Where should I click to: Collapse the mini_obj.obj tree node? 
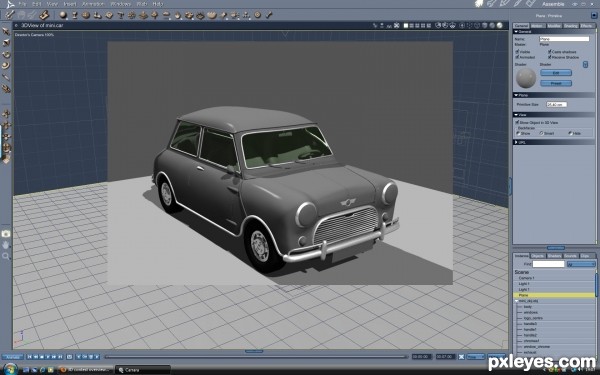point(516,301)
